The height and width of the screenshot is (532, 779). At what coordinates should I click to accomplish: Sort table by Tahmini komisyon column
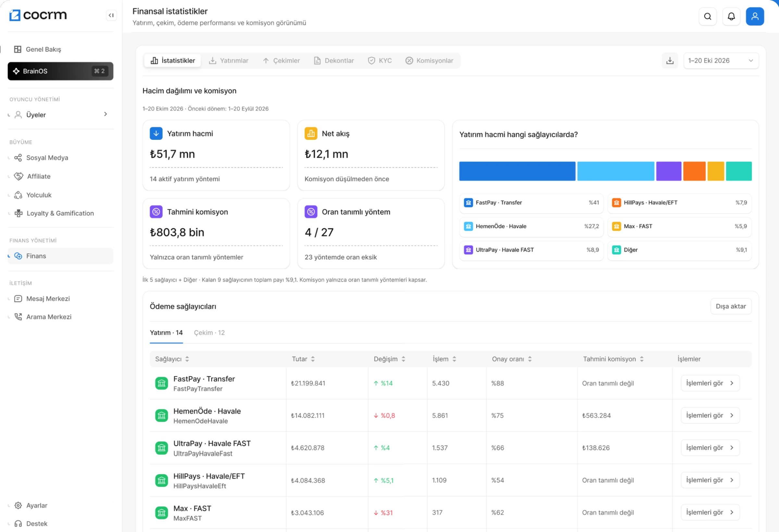[613, 359]
